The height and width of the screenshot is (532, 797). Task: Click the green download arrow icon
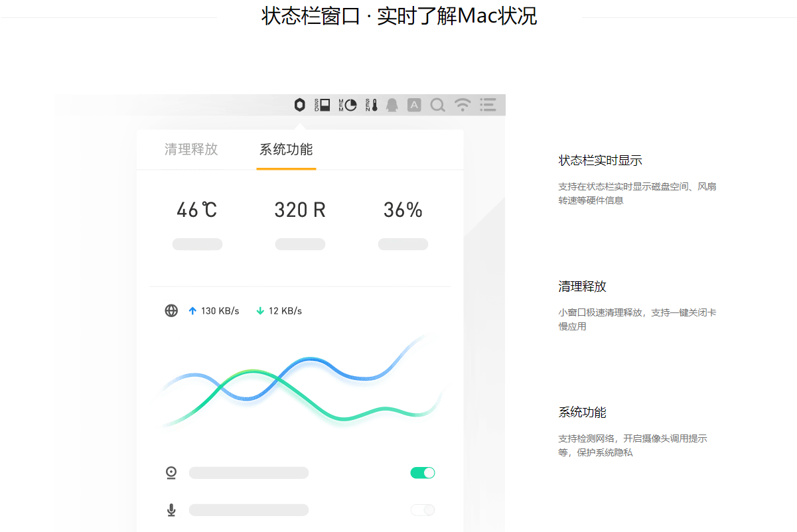(260, 310)
